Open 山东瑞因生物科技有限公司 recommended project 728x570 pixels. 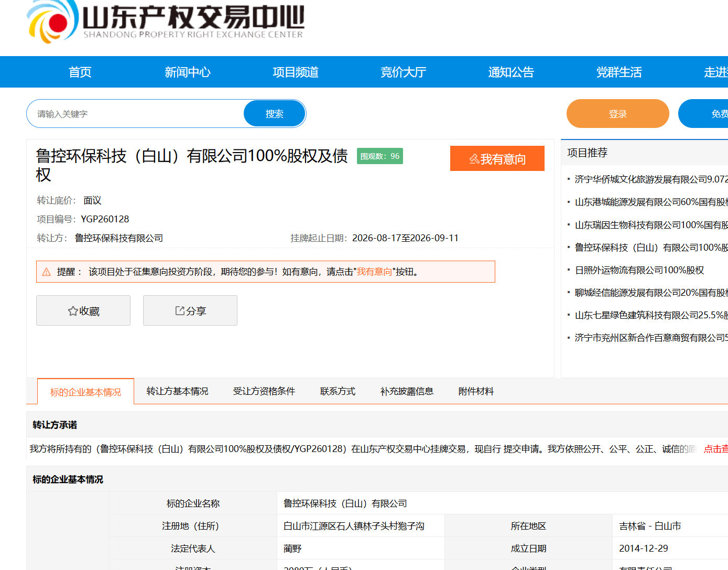[x=651, y=225]
